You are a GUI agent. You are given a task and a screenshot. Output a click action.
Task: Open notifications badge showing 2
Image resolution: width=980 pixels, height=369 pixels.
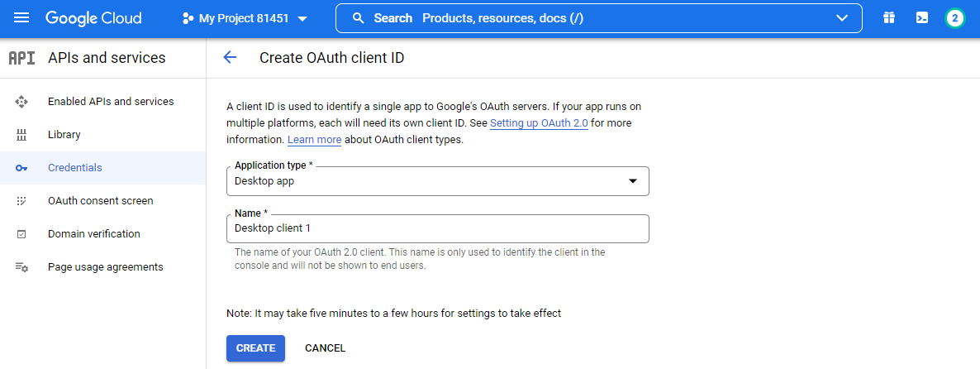coord(955,18)
